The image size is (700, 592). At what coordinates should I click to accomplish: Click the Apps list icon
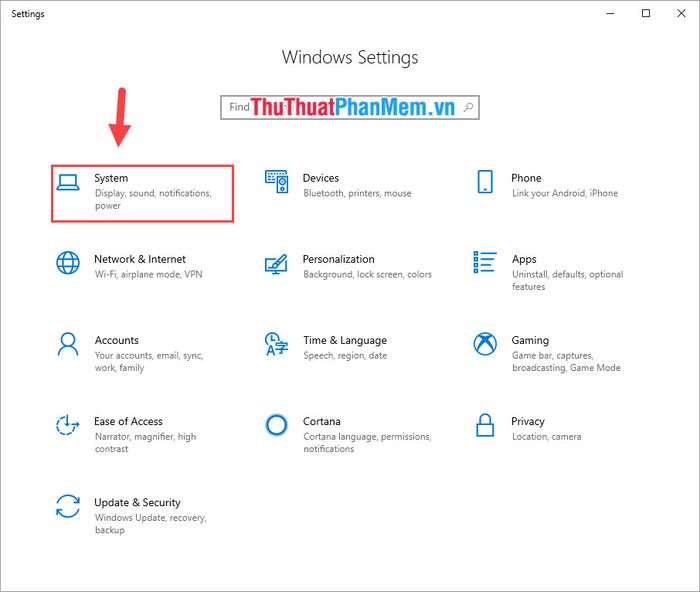click(485, 262)
